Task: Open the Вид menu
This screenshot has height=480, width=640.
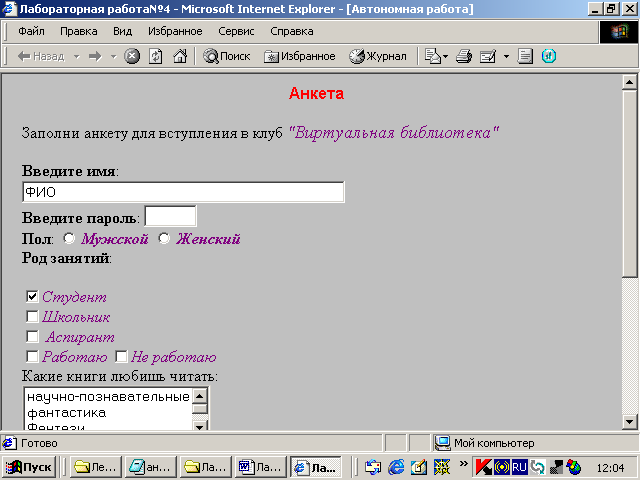Action: click(122, 31)
